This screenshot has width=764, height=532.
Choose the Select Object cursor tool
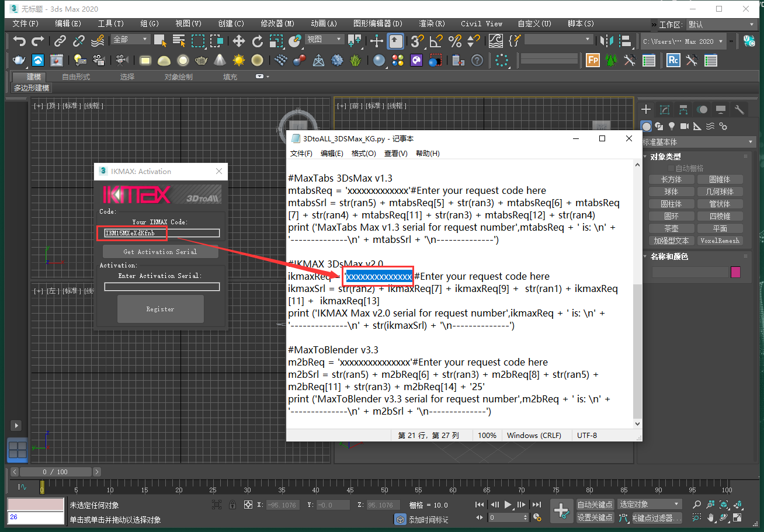coord(160,41)
